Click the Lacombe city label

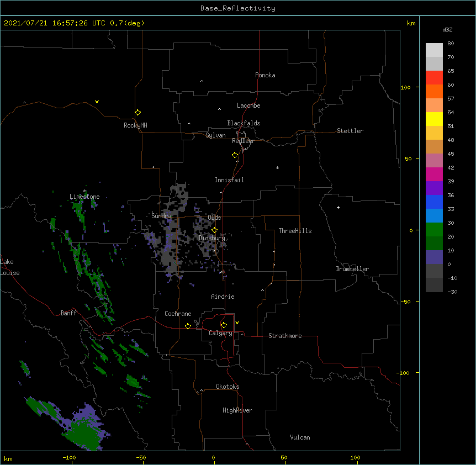coord(248,105)
